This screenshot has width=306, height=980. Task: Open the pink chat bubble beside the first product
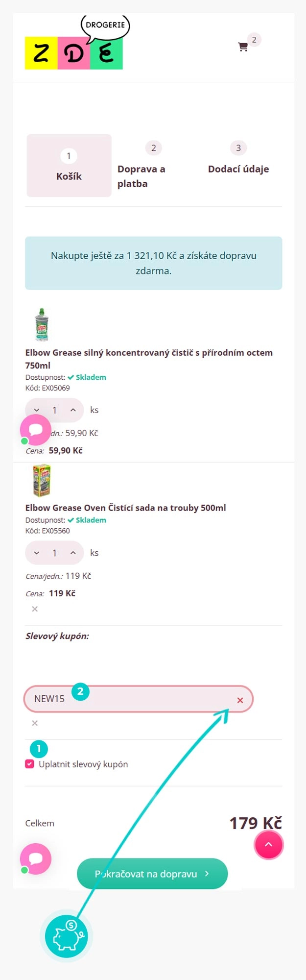35,430
